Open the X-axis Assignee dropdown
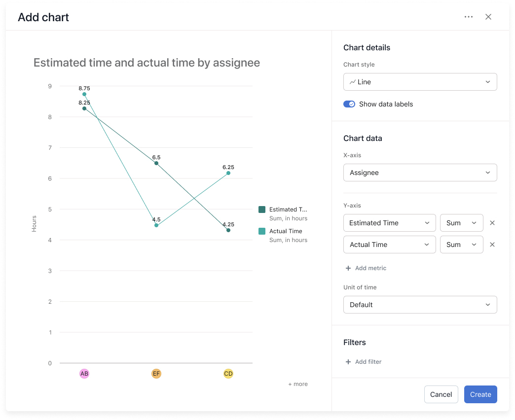The height and width of the screenshot is (420, 515). (x=420, y=173)
